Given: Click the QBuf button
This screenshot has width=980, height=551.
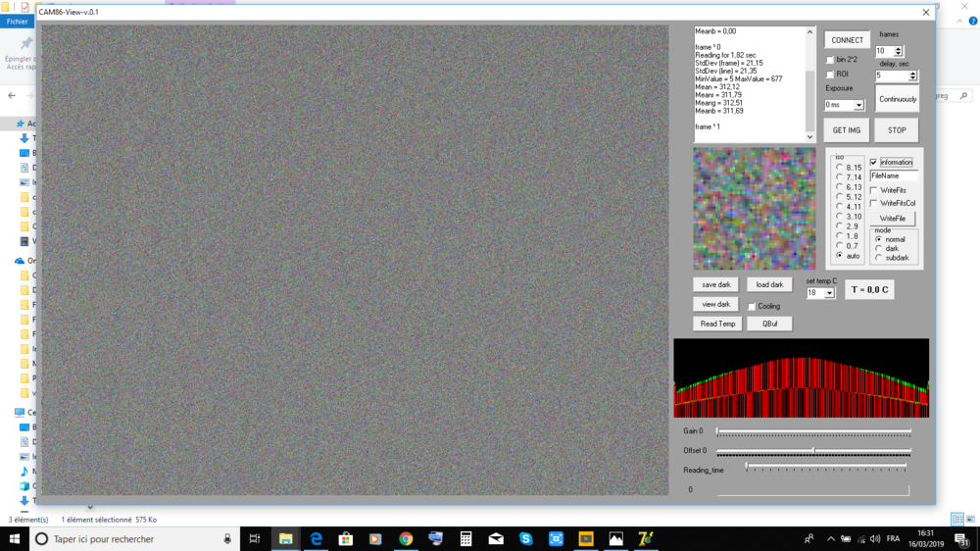Looking at the screenshot, I should coord(769,324).
